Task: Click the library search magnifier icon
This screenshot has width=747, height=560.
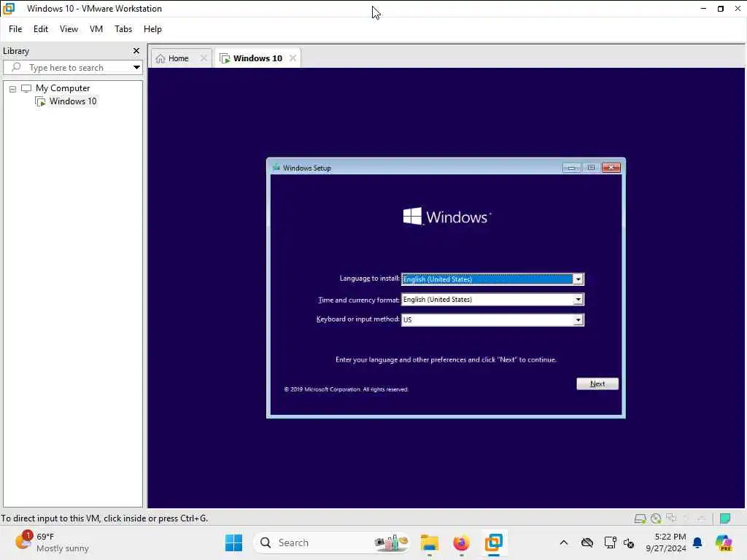Action: point(16,67)
